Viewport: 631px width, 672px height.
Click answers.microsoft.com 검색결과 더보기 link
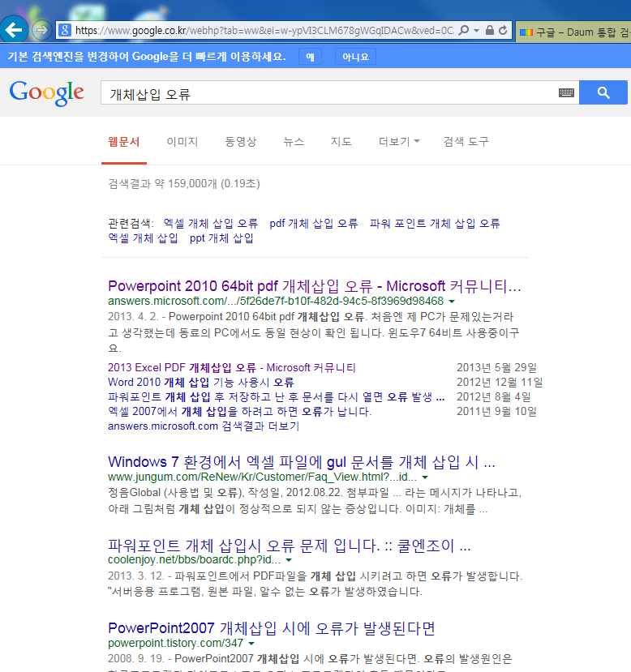(204, 426)
